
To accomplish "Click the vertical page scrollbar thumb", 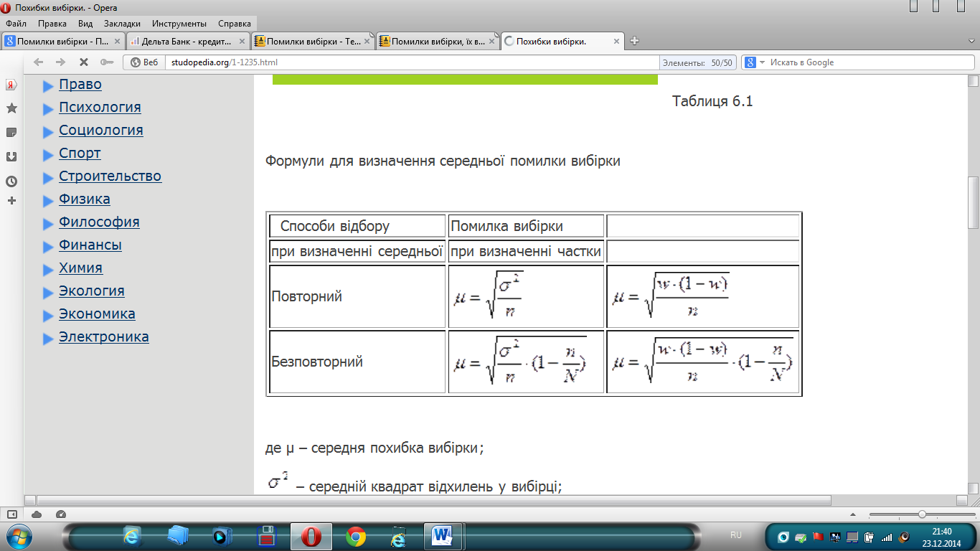I will [x=973, y=202].
